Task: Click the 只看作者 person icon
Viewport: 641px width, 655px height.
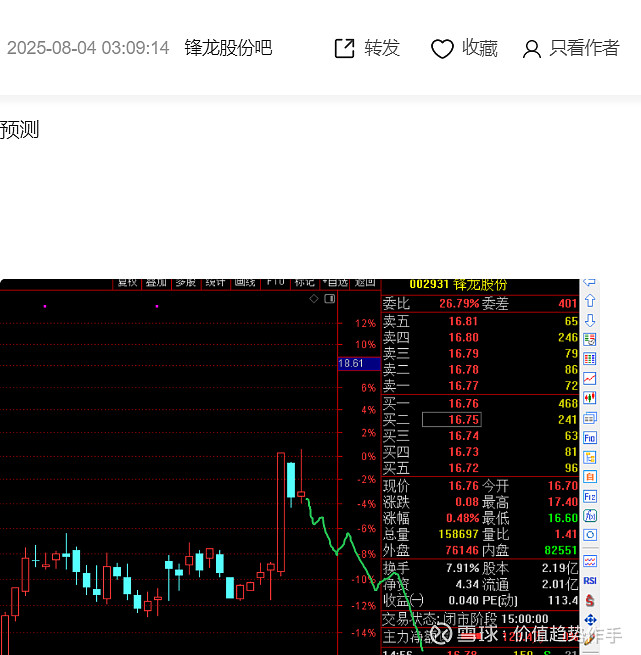Action: click(x=532, y=49)
